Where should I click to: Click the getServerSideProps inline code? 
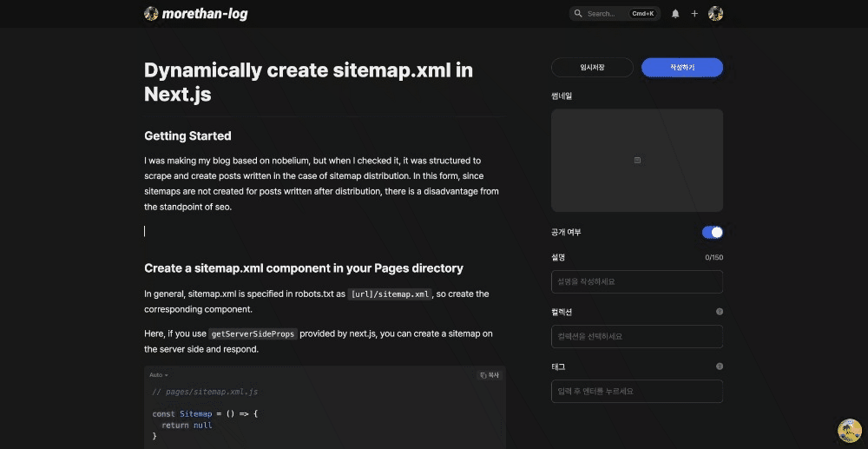(x=253, y=333)
